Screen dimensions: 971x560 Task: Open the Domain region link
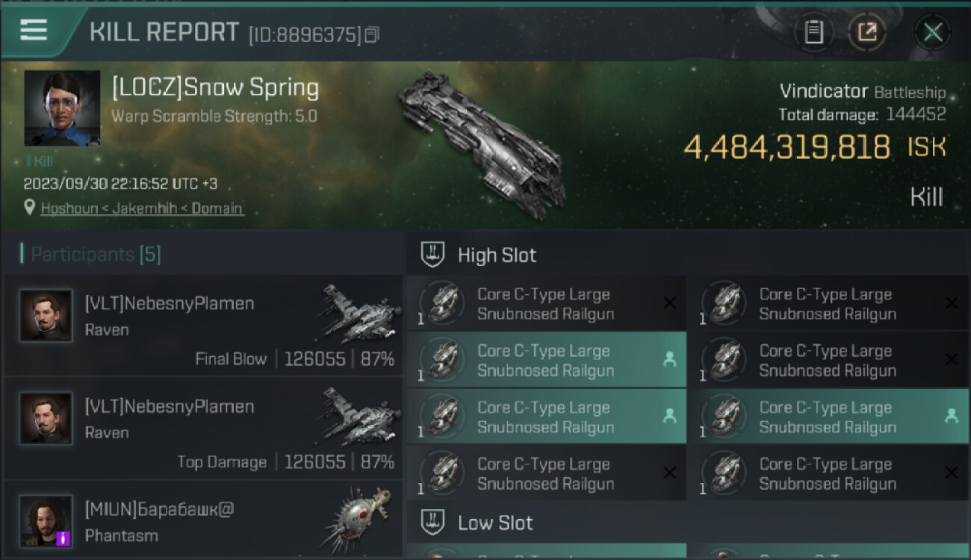click(x=217, y=208)
